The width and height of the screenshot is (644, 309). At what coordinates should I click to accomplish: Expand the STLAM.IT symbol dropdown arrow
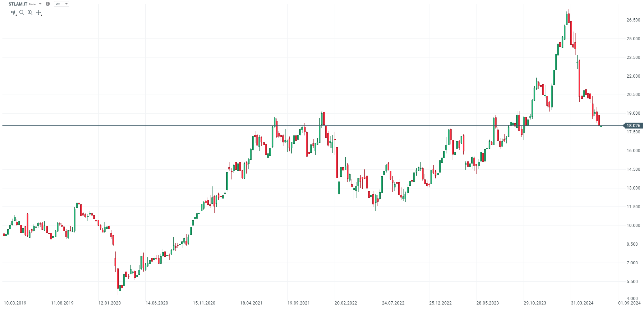coord(40,4)
